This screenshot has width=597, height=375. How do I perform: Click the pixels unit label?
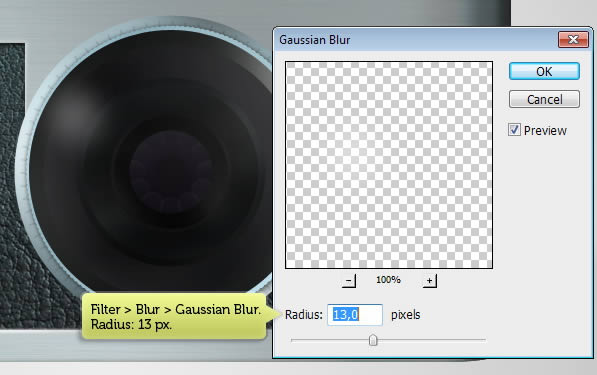pyautogui.click(x=405, y=315)
